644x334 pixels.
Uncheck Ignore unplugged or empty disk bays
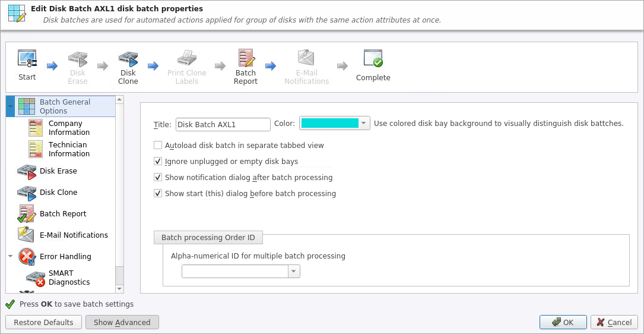tap(158, 161)
